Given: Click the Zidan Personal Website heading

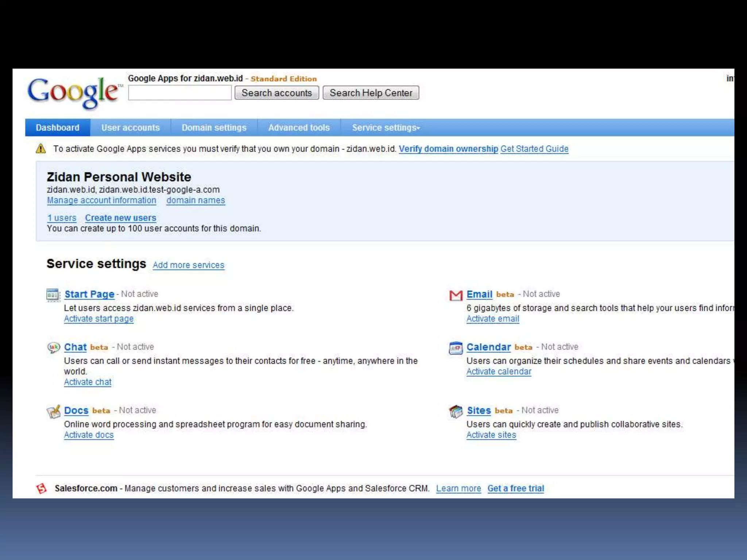Looking at the screenshot, I should pyautogui.click(x=119, y=177).
